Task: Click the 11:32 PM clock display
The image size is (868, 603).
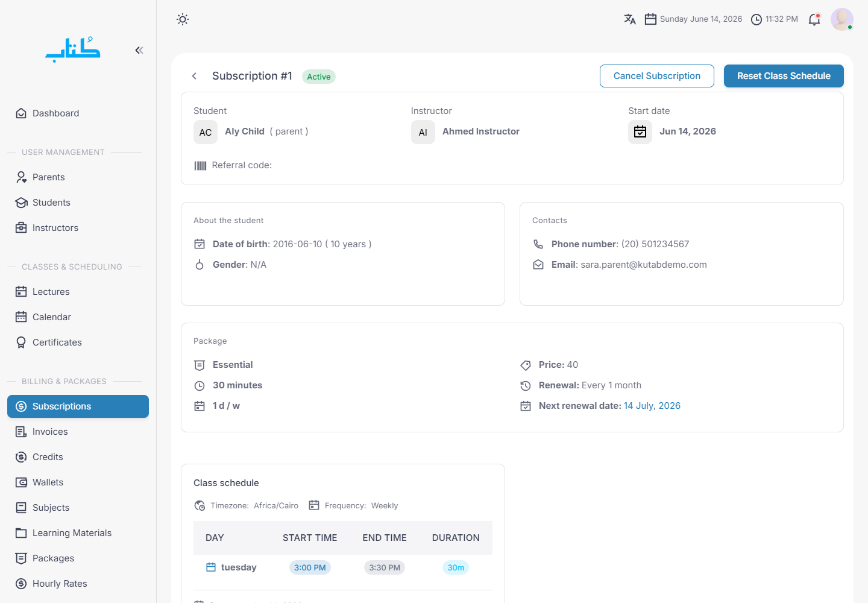Action: [782, 19]
